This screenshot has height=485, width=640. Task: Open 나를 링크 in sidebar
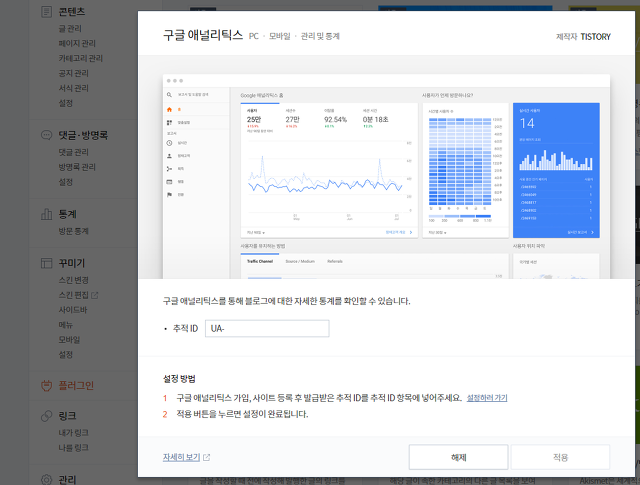pos(73,447)
